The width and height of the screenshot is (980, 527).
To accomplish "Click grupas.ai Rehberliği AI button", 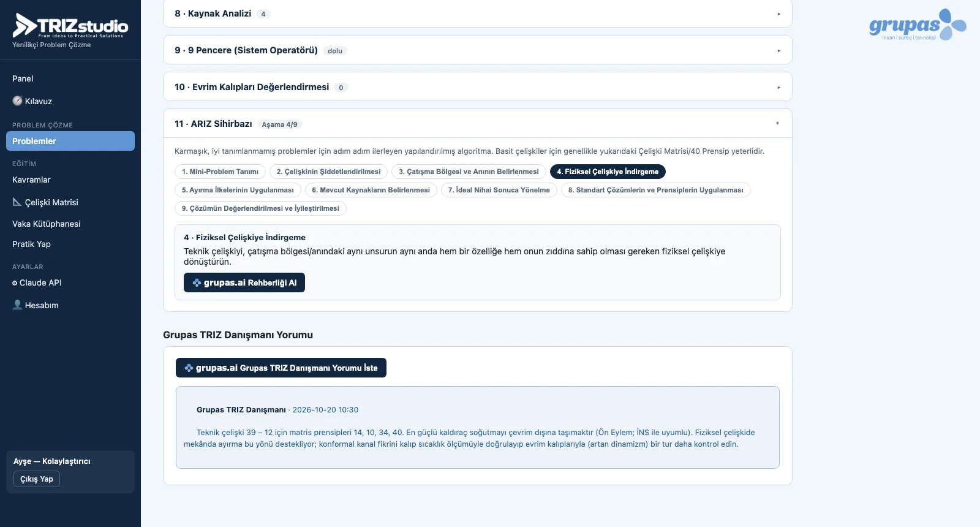I will click(x=244, y=282).
